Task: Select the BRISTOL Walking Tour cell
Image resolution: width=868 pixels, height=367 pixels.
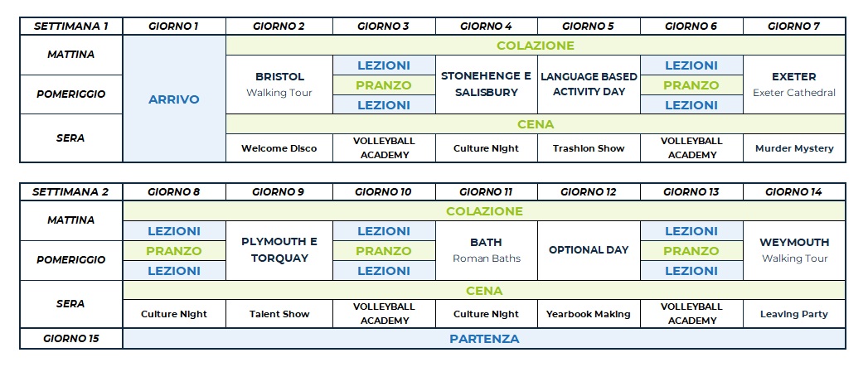Action: click(279, 85)
